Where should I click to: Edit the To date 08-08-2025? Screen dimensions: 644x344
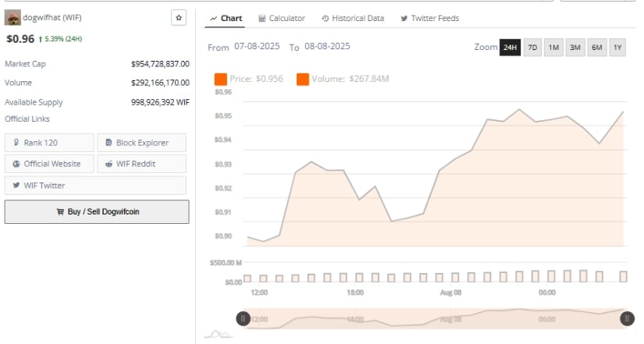tap(327, 46)
